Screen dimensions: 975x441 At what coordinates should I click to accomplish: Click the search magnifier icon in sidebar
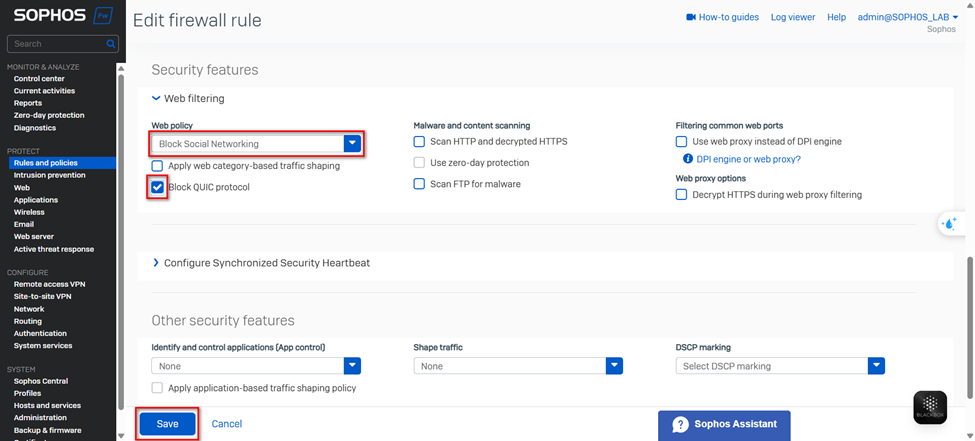tap(111, 44)
